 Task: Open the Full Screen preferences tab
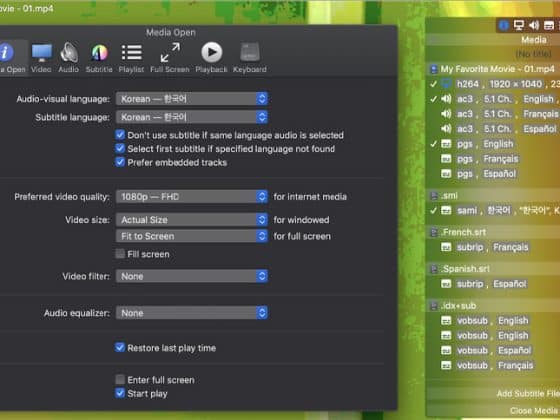170,58
